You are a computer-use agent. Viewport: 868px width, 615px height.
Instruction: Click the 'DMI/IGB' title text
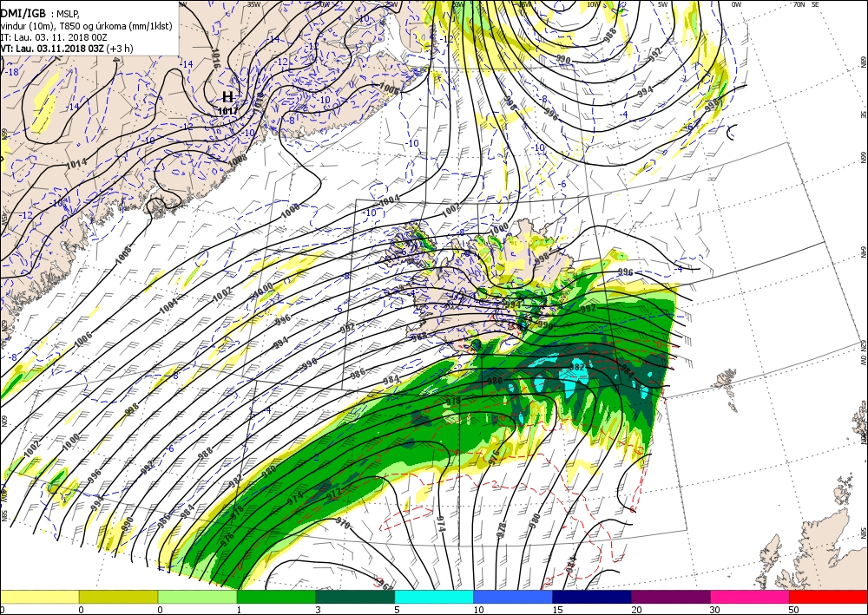pyautogui.click(x=23, y=14)
